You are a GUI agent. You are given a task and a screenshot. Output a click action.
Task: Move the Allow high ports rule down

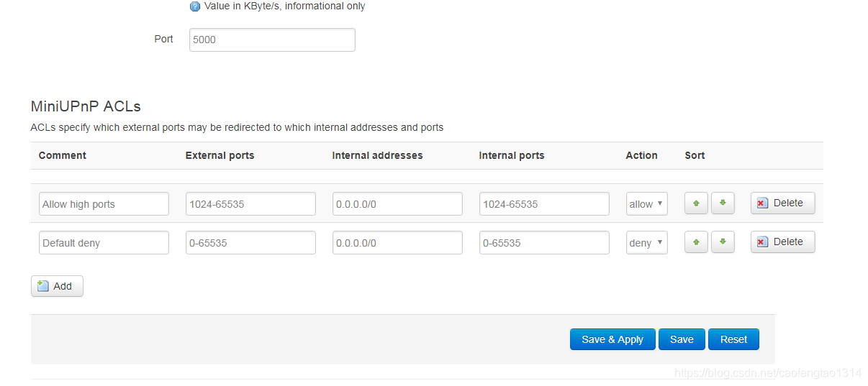click(x=723, y=203)
